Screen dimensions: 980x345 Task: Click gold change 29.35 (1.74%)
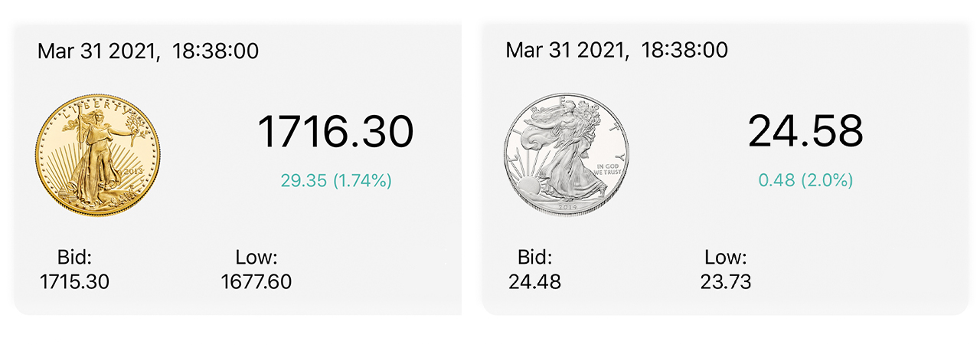click(336, 181)
